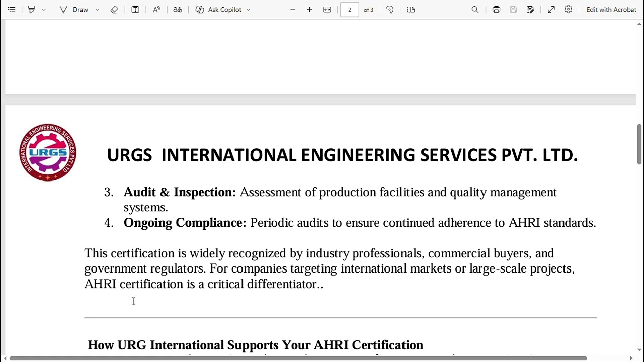
Task: Click the 'critical differentiator..' text
Action: [265, 284]
